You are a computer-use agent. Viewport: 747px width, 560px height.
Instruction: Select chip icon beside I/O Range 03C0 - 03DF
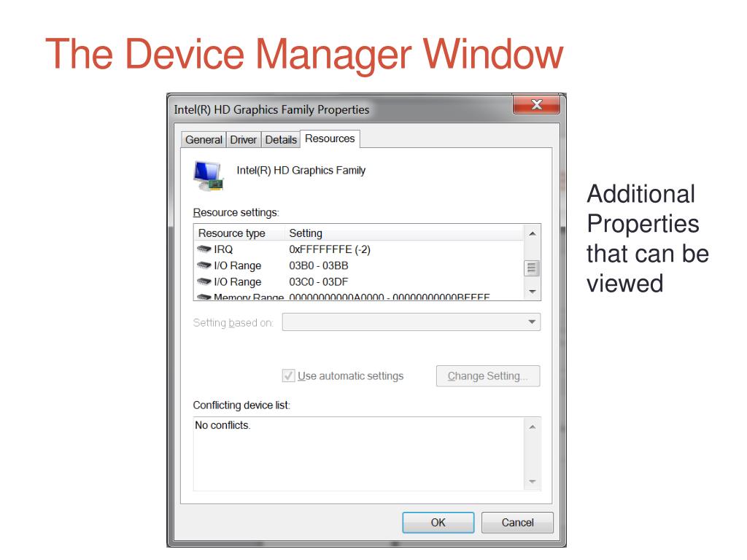point(204,281)
